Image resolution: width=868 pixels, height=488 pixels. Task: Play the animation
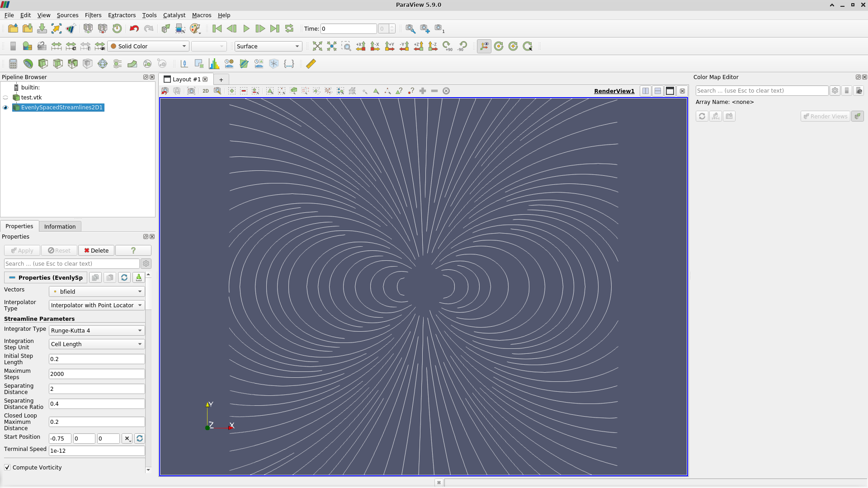[x=246, y=28]
